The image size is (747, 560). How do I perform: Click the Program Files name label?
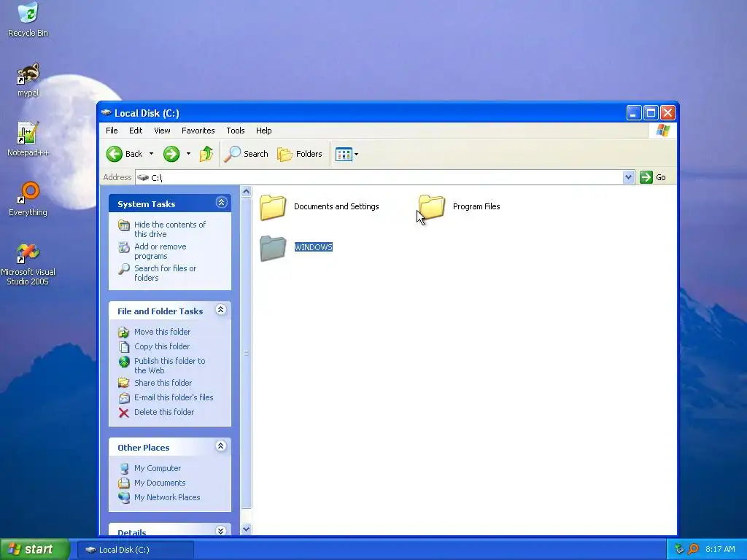point(476,206)
